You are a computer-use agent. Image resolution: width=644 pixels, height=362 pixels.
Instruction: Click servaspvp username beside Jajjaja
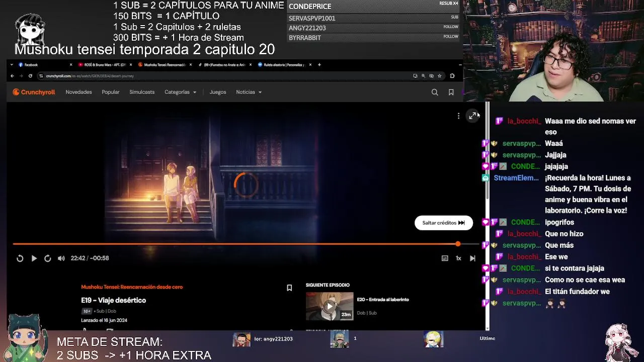click(x=522, y=155)
